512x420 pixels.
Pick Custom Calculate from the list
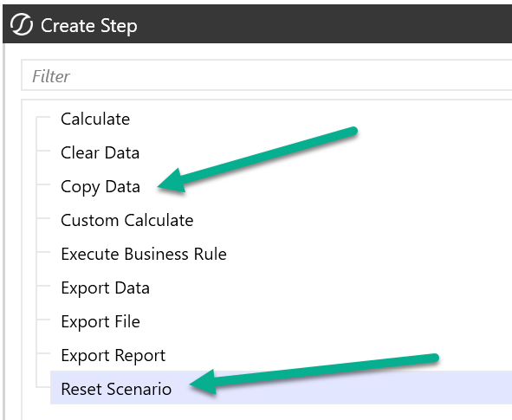pos(127,220)
